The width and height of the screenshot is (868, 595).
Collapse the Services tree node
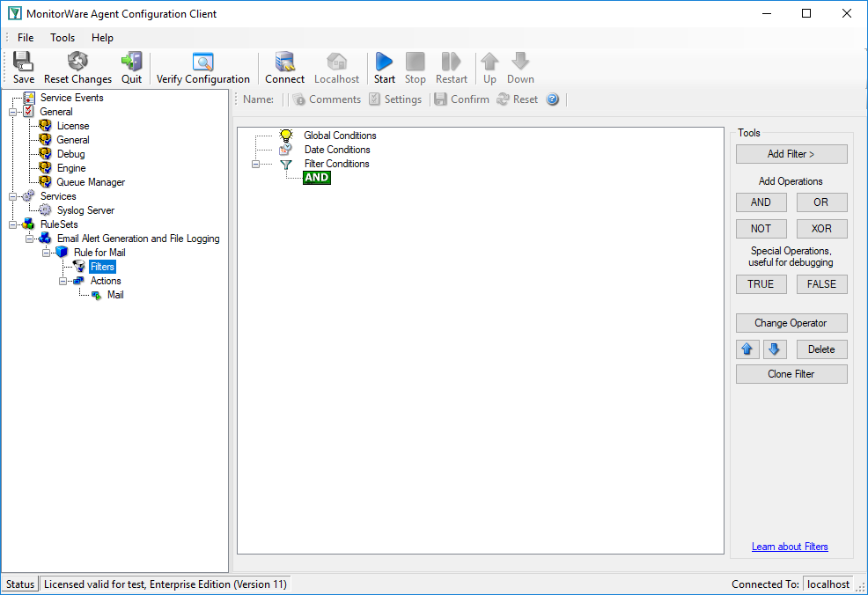12,196
